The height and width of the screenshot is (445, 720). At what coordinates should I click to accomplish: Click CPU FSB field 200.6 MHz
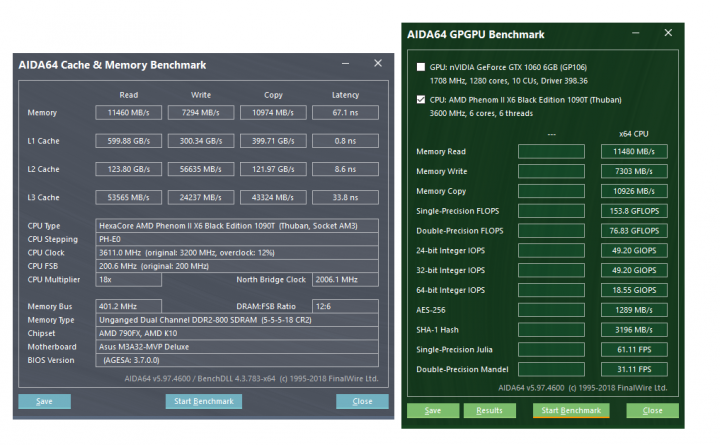coord(237,266)
